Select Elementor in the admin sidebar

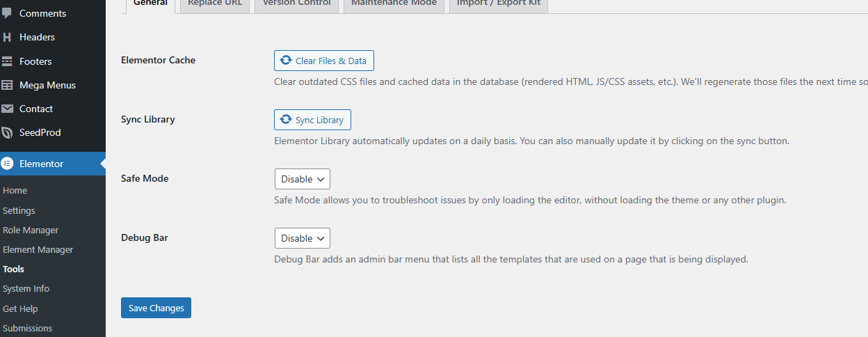[53, 164]
